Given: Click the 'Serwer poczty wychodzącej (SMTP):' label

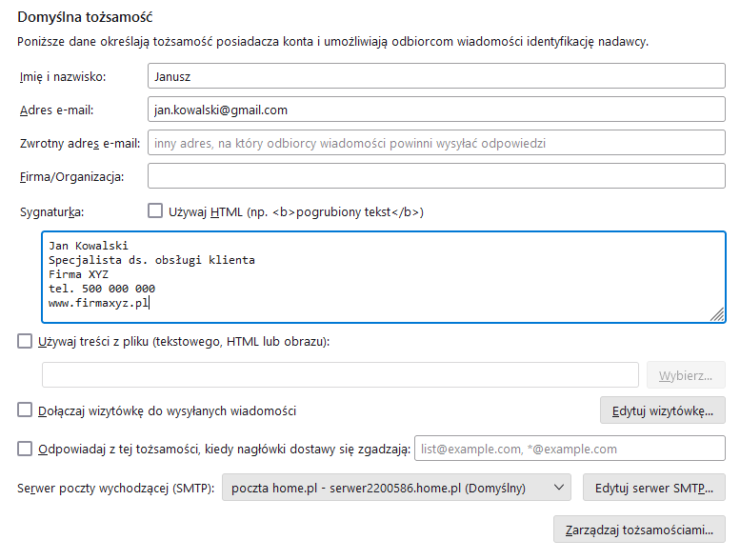Looking at the screenshot, I should coord(115,488).
